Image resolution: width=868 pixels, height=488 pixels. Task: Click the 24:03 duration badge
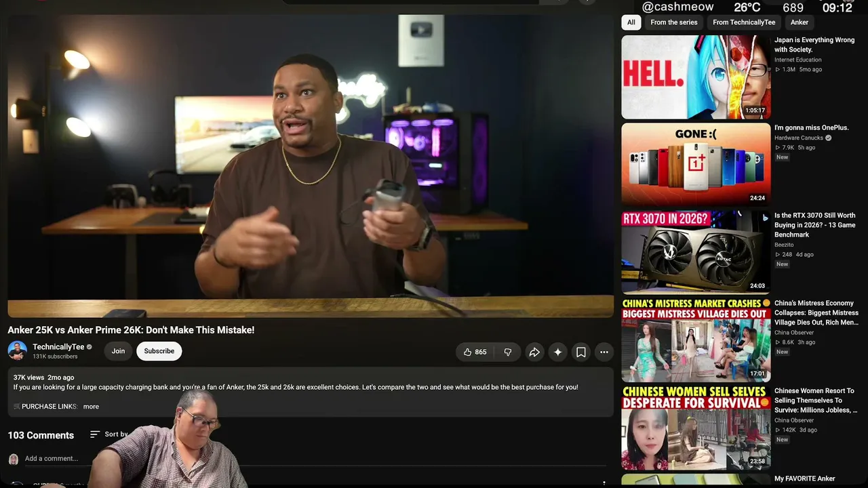click(757, 286)
